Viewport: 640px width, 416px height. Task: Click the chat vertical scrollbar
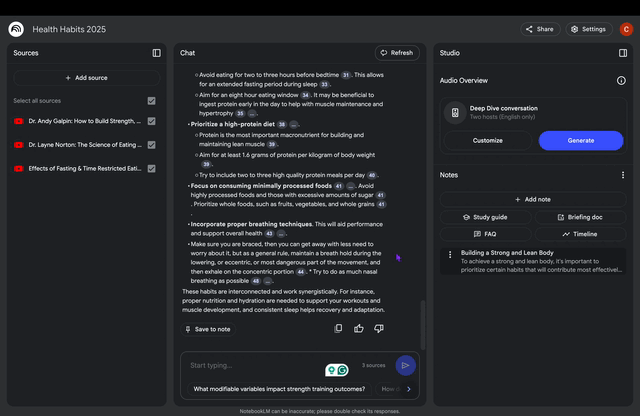[x=423, y=325]
